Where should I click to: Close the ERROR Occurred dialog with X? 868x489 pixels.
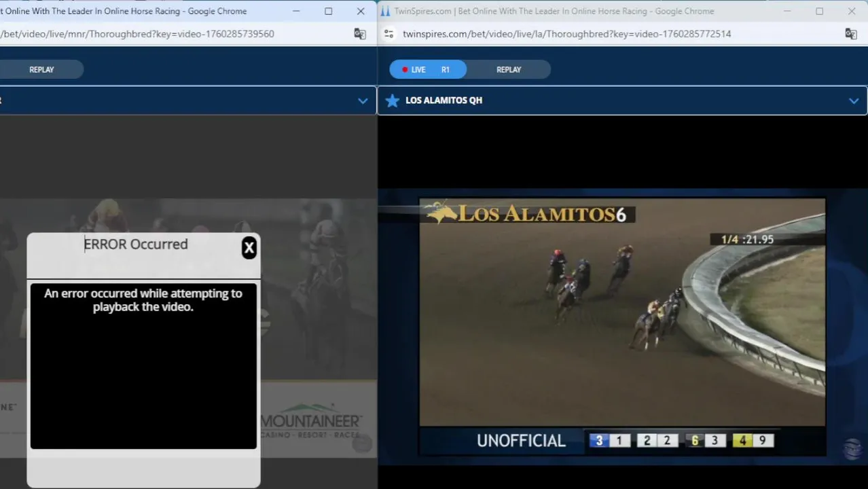point(249,248)
